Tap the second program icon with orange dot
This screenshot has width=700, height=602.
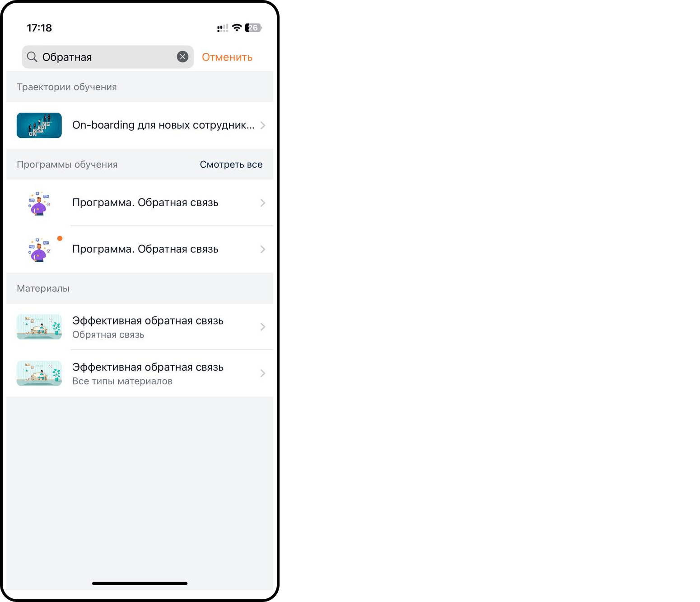point(39,249)
